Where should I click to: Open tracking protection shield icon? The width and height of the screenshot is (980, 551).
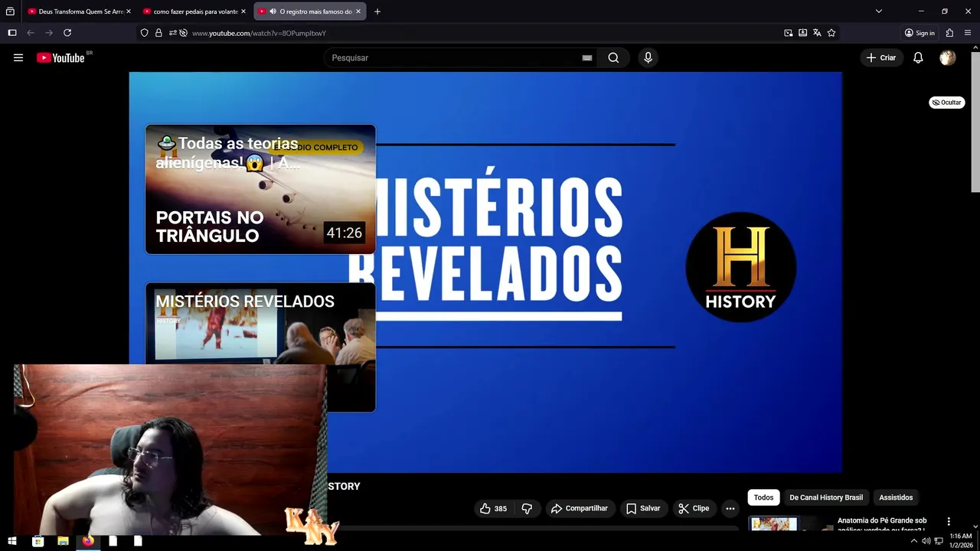[x=145, y=33]
